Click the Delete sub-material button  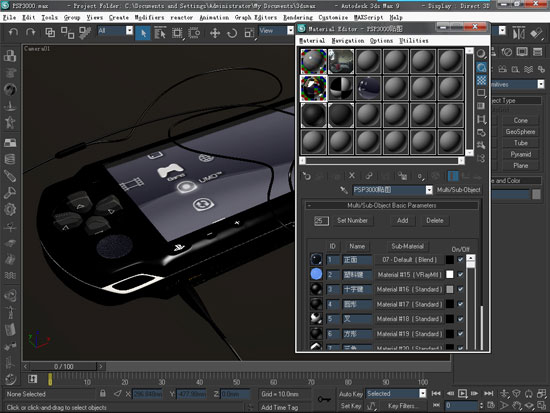tap(435, 221)
